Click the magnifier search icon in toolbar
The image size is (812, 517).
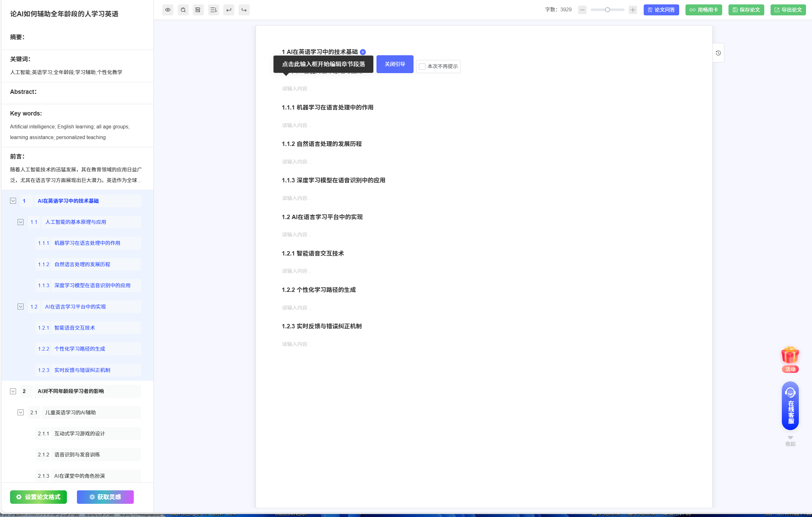183,10
